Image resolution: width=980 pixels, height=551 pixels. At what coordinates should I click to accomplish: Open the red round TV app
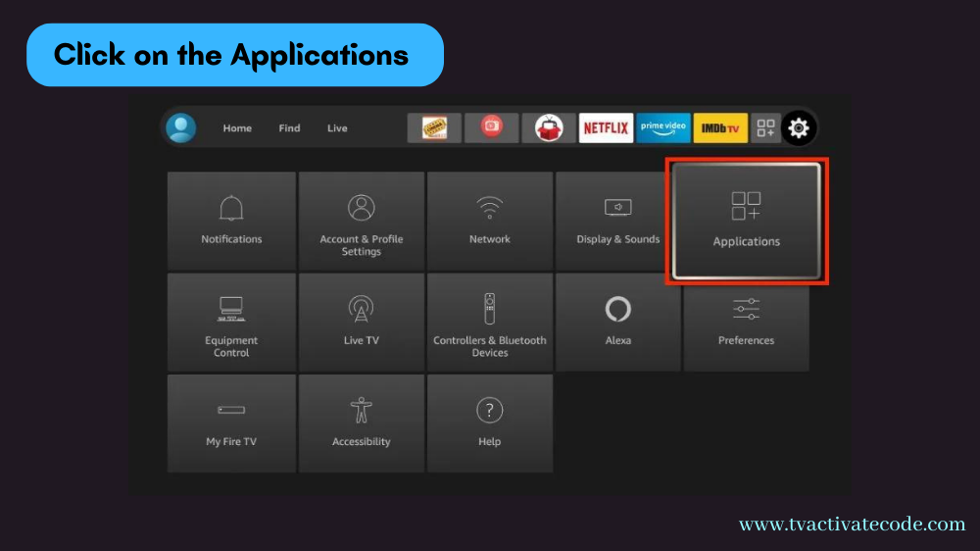(x=491, y=127)
